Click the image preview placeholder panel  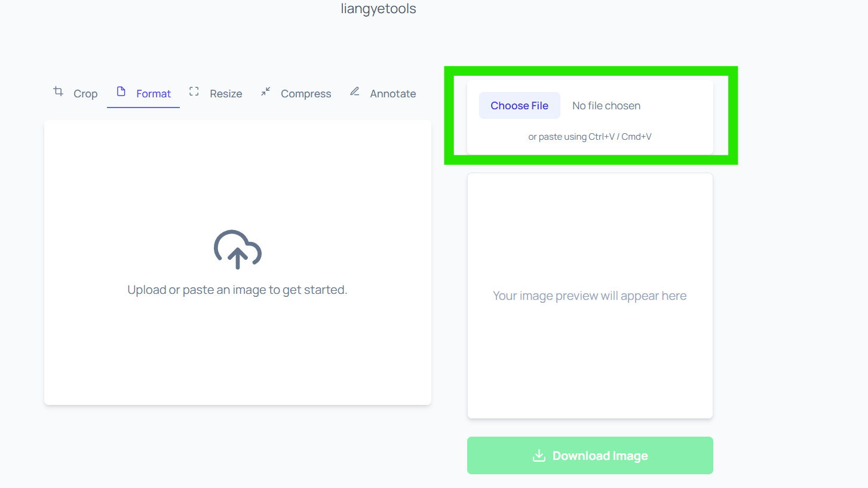click(x=590, y=295)
